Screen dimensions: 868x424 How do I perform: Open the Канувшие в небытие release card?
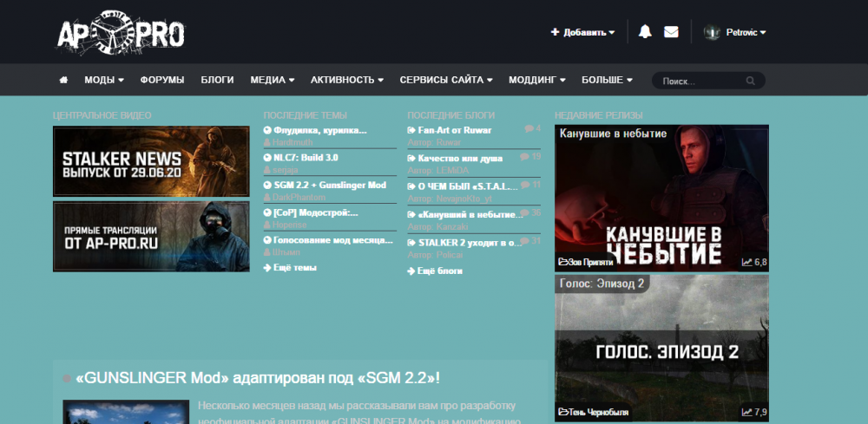(661, 198)
